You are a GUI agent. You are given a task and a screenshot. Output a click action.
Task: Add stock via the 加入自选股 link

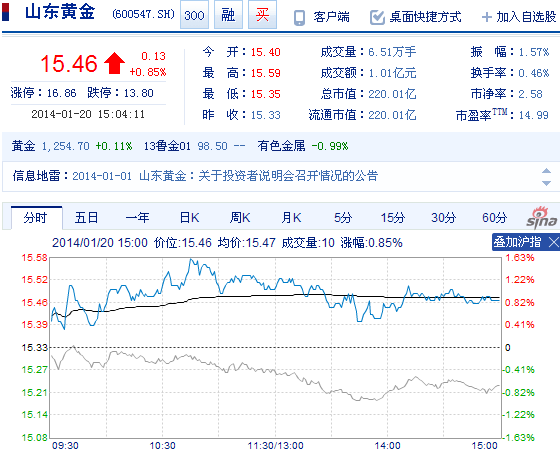point(526,17)
